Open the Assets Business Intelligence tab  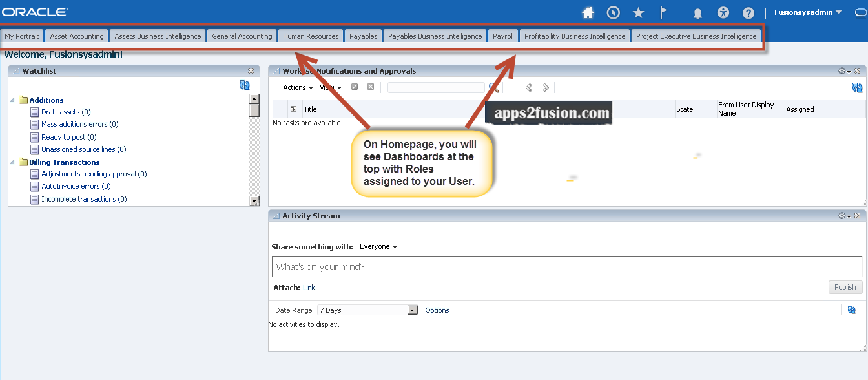pos(158,36)
